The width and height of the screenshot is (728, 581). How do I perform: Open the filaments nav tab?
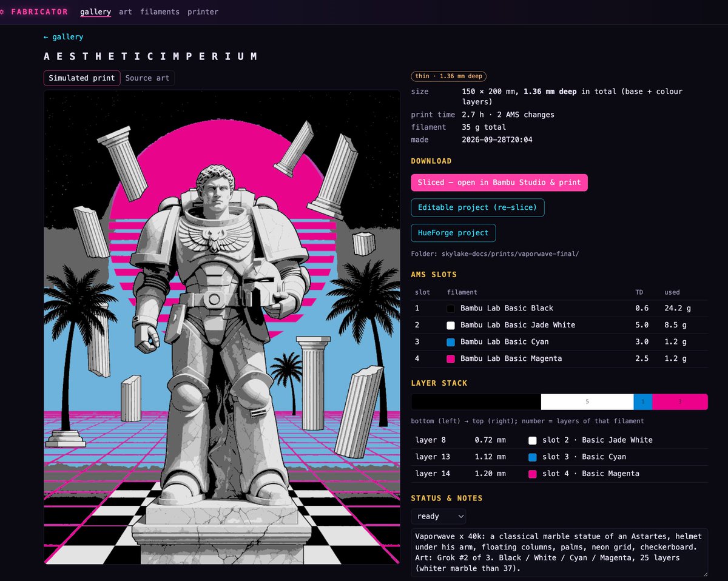click(x=160, y=12)
